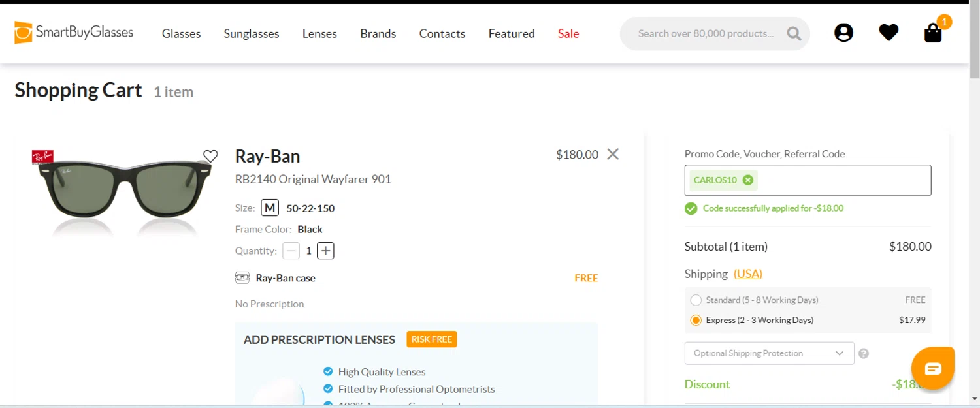
Task: Open the SmartBuyGlasses home logo
Action: pos(74,33)
